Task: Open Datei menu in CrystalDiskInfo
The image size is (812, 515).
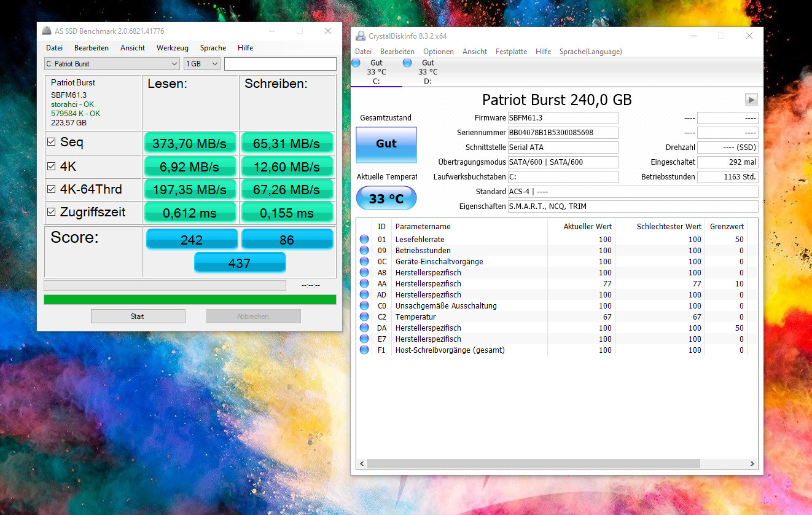Action: [363, 52]
